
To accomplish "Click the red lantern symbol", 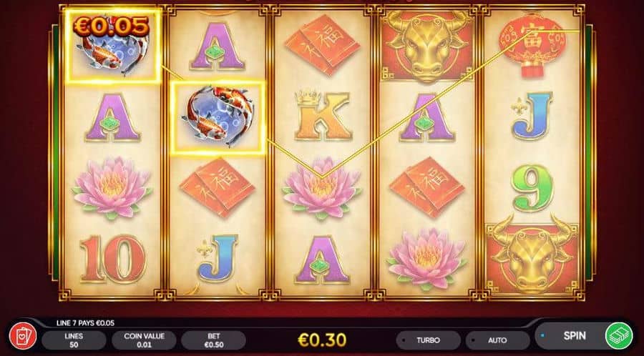I will [x=532, y=45].
